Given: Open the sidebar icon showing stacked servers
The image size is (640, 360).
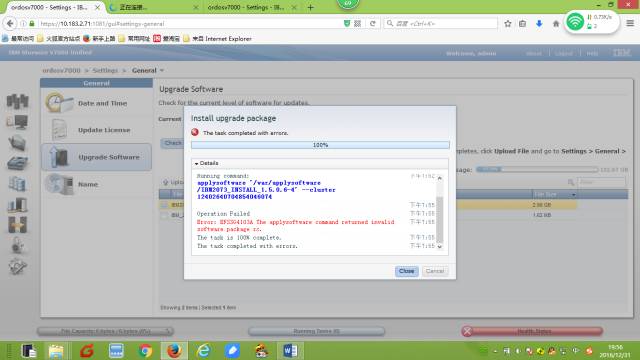Looking at the screenshot, I should 18,184.
